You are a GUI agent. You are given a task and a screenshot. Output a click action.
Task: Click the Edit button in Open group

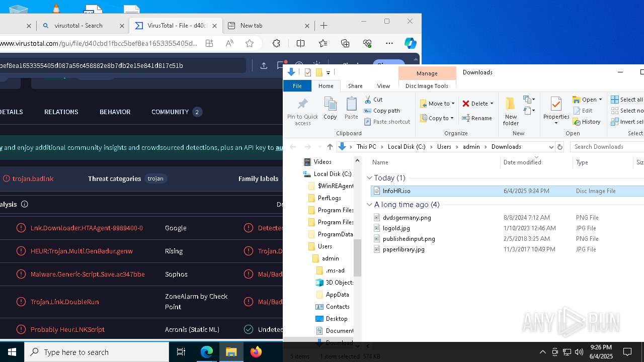pos(583,111)
